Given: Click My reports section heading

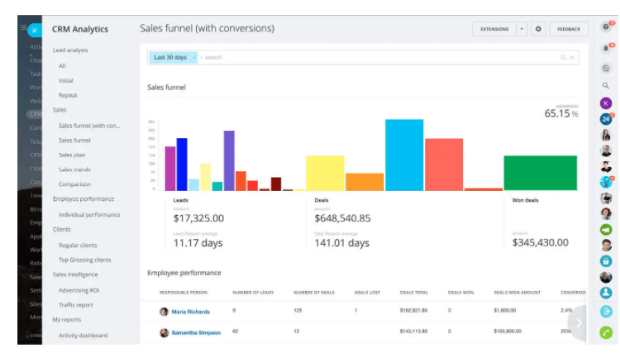Looking at the screenshot, I should click(66, 320).
